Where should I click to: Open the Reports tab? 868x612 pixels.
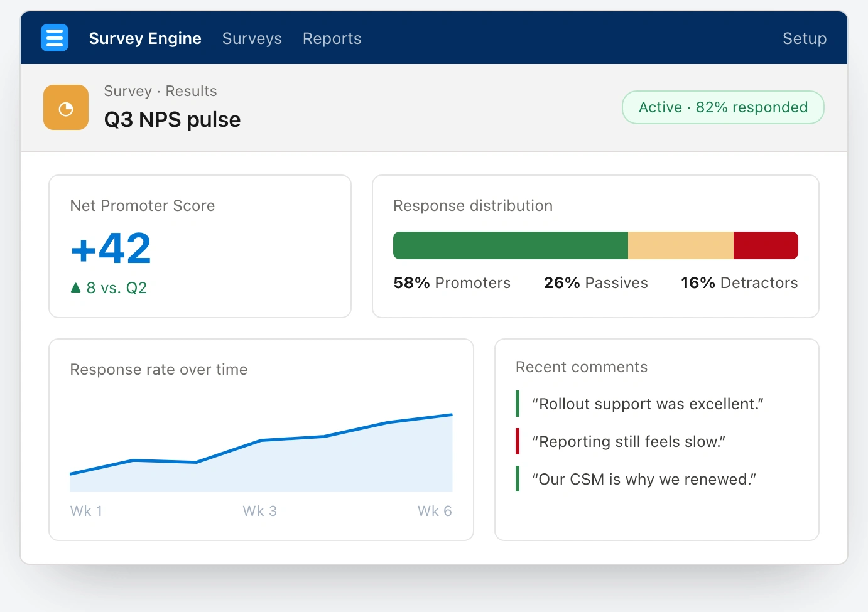pos(332,38)
